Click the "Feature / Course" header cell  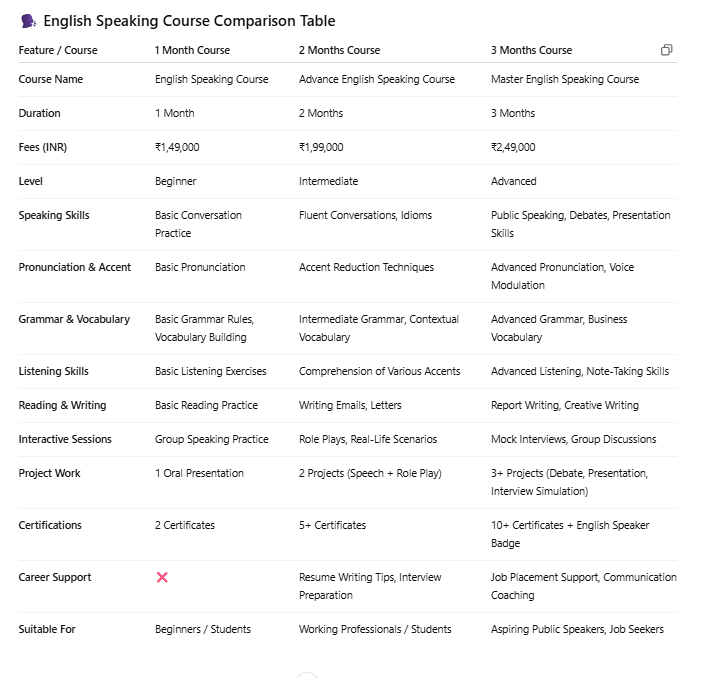[58, 50]
